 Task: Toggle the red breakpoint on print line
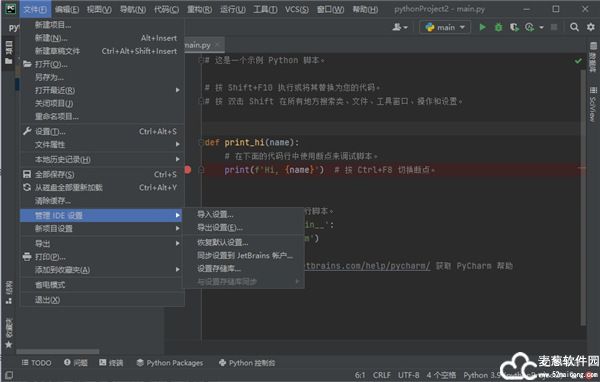click(x=188, y=170)
